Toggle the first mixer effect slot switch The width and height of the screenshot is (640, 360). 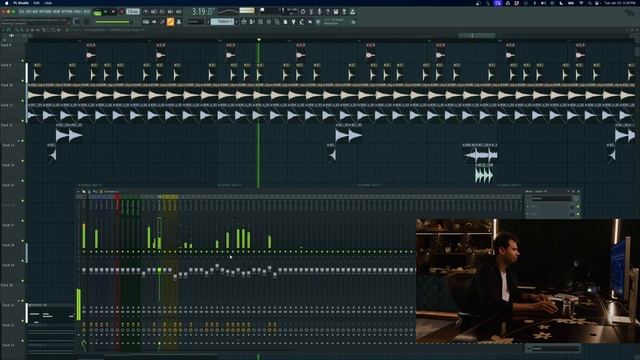pos(578,207)
